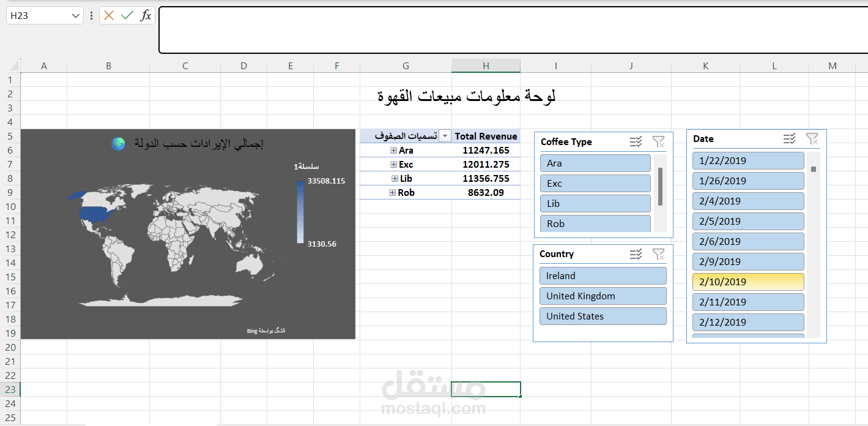This screenshot has width=868, height=426.
Task: Click the Bing attribution on the map chart
Action: [267, 329]
